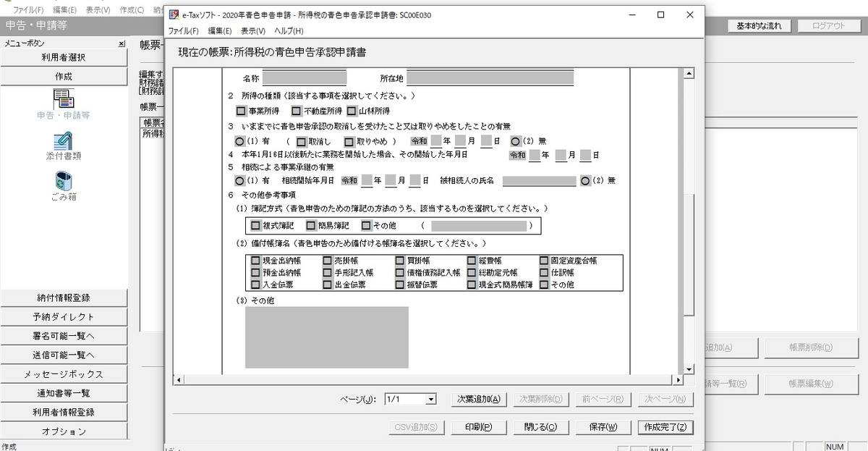Click the e-Tax app icon in the title bar
The width and height of the screenshot is (868, 451).
click(x=174, y=14)
